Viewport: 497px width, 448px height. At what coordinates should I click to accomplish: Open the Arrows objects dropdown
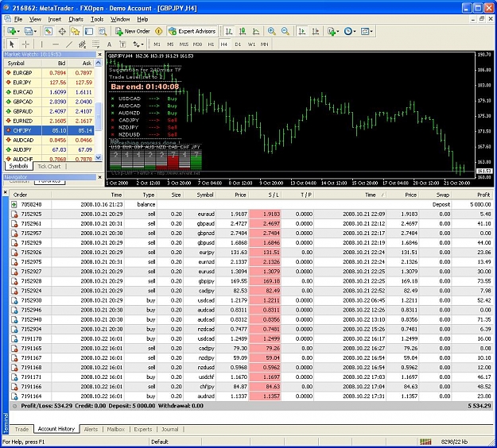(138, 44)
